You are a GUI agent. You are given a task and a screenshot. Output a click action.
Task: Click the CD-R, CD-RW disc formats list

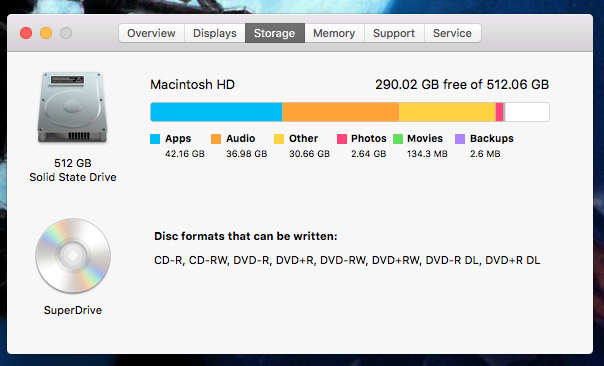click(347, 260)
